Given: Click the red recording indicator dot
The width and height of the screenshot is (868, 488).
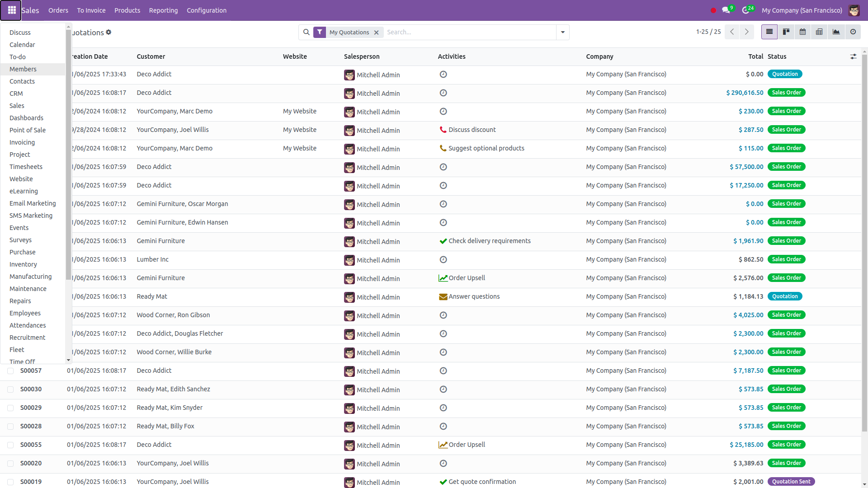Looking at the screenshot, I should click(x=713, y=10).
